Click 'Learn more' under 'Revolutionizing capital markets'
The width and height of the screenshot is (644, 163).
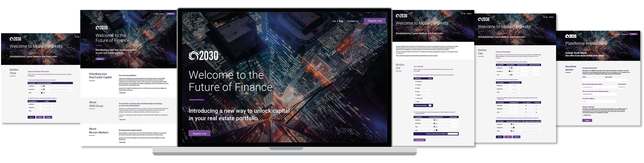pyautogui.click(x=122, y=142)
